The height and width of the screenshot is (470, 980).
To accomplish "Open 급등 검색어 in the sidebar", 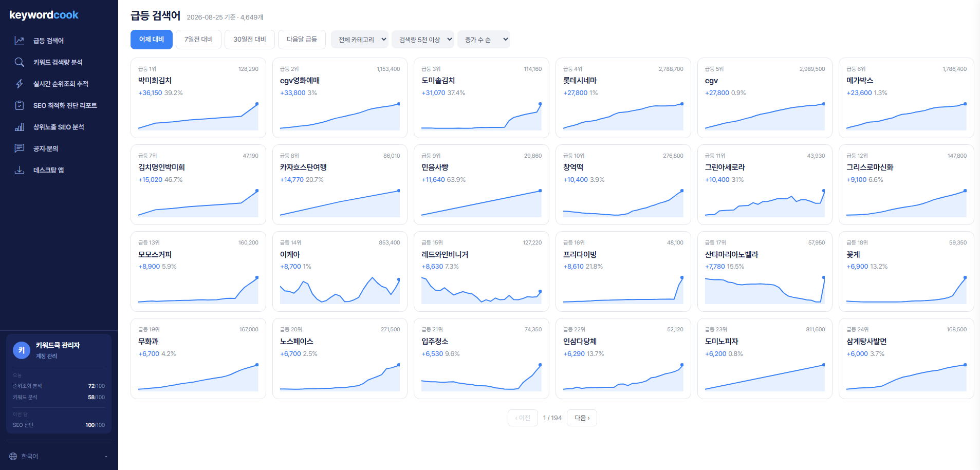I will pyautogui.click(x=59, y=41).
